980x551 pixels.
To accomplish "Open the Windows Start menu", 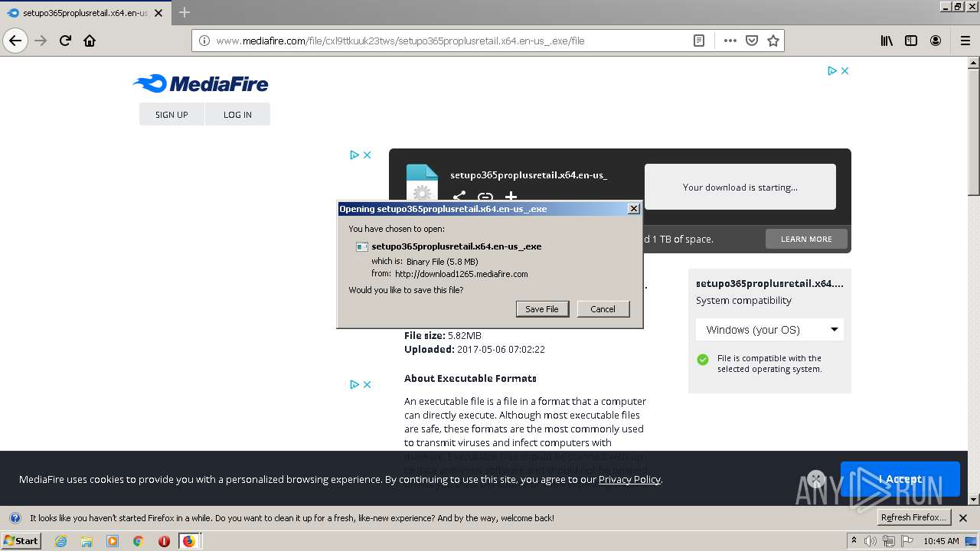I will coord(21,541).
